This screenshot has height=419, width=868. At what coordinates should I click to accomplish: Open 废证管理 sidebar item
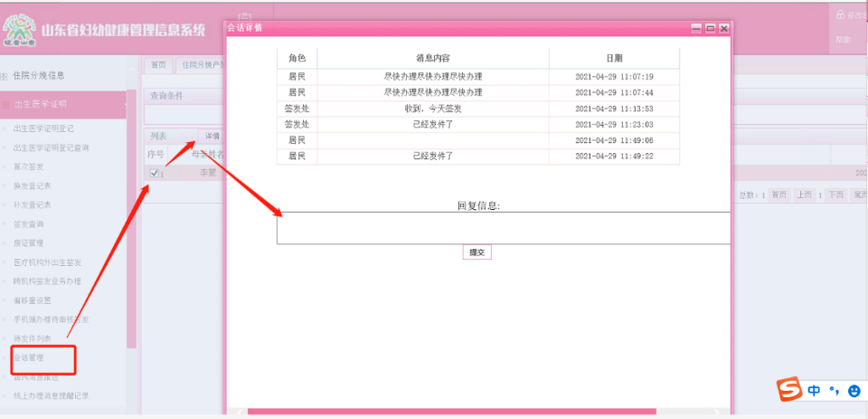(29, 243)
